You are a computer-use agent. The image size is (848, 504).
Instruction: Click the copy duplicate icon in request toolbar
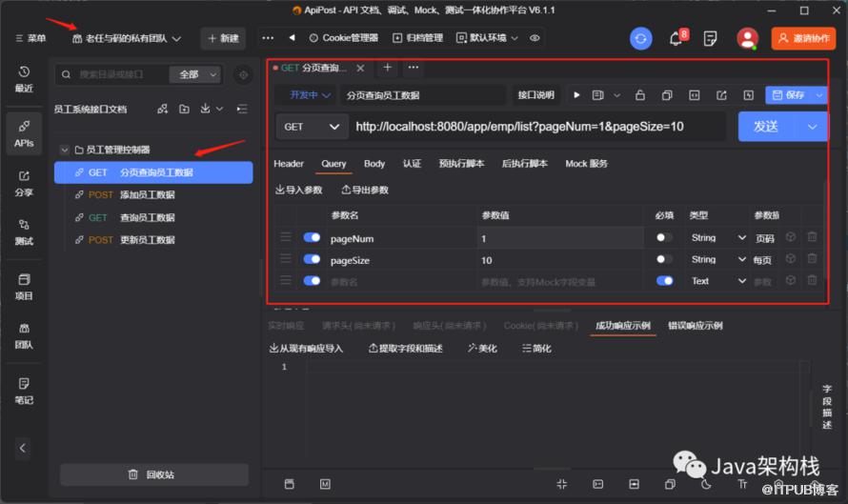(667, 95)
